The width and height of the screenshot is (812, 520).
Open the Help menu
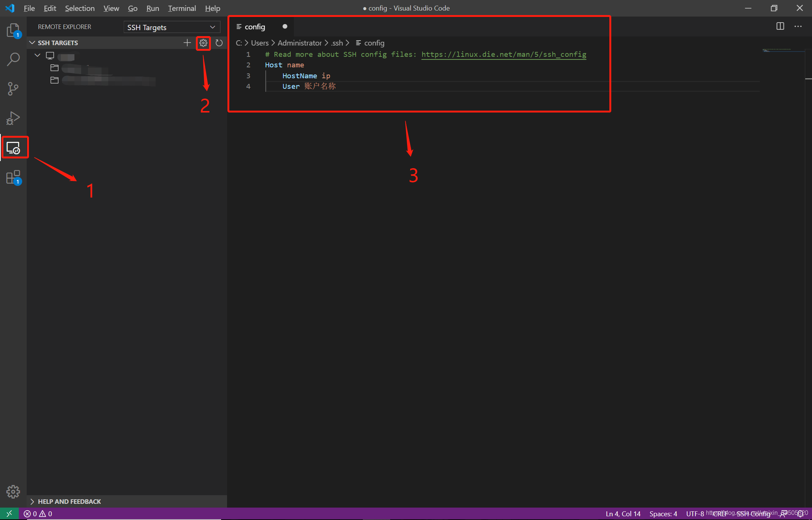[212, 8]
